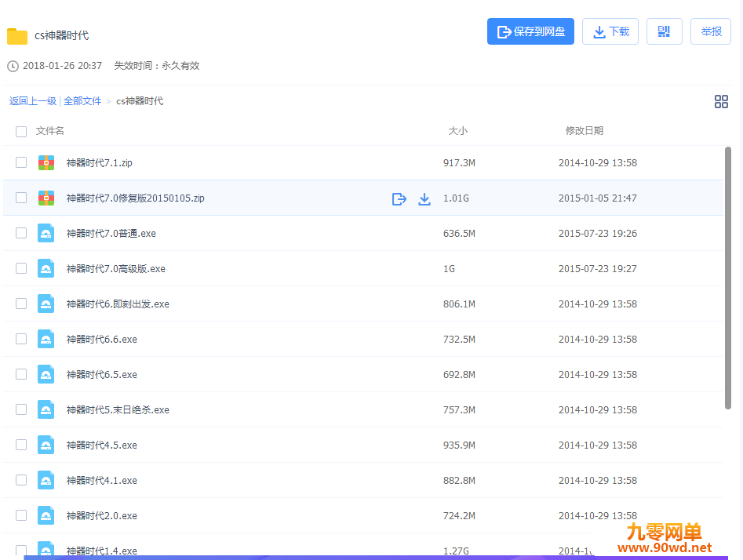743x560 pixels.
Task: Click the date 2015-07-23 19:26
Action: tap(598, 234)
